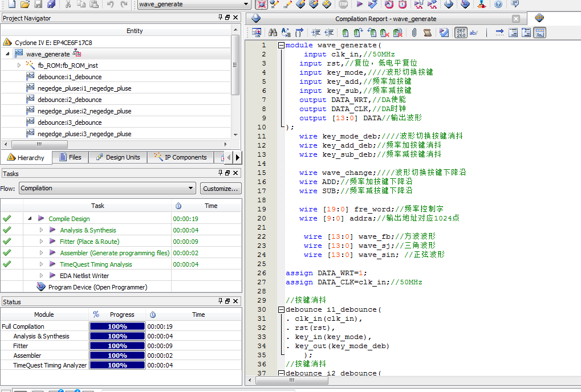The height and width of the screenshot is (392, 581).
Task: Switch to the Design Units tab
Action: click(117, 157)
